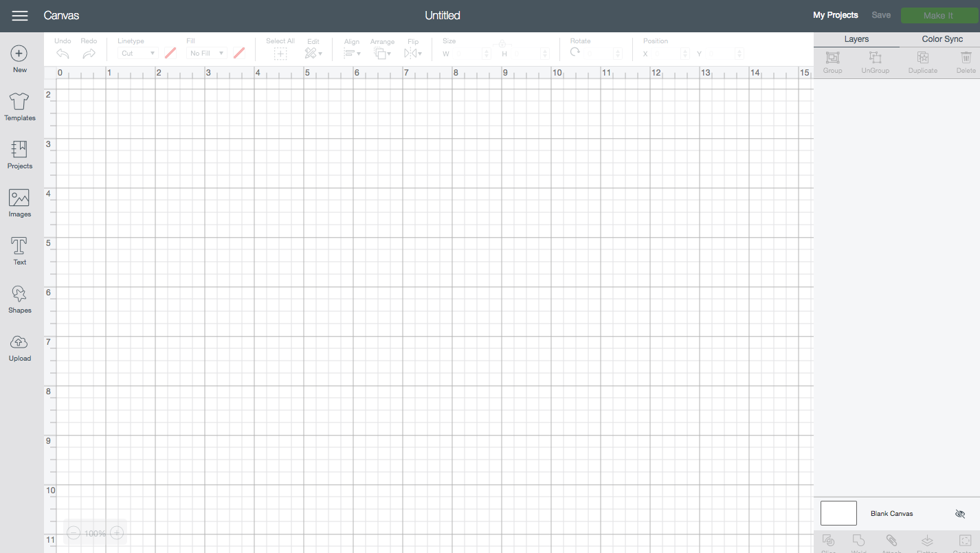Image resolution: width=980 pixels, height=553 pixels.
Task: Open the Images library
Action: [20, 203]
